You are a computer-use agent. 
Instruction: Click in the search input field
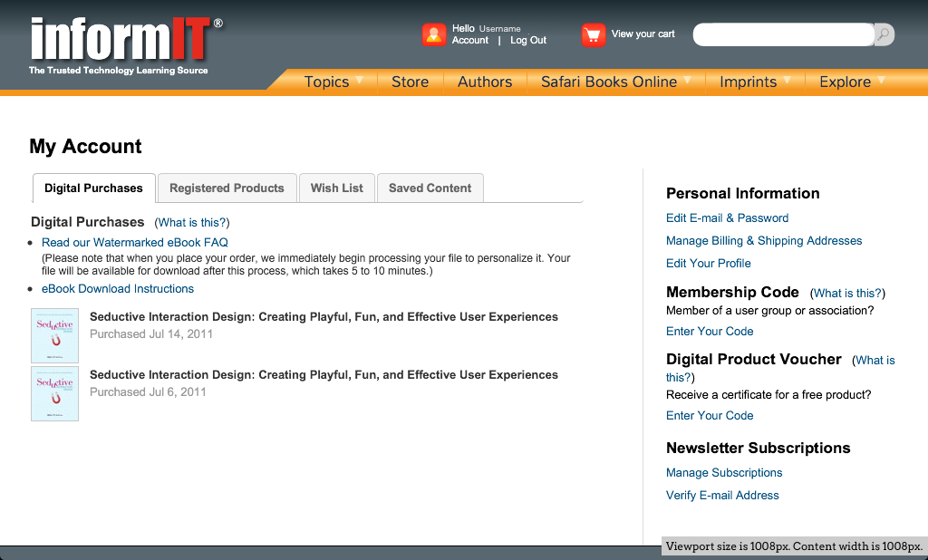click(784, 34)
